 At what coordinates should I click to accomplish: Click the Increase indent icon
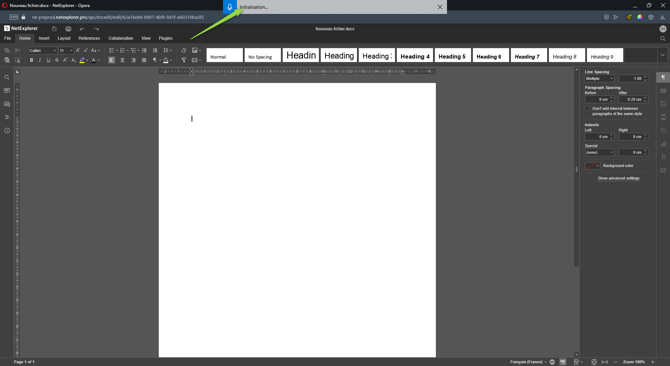click(x=155, y=50)
